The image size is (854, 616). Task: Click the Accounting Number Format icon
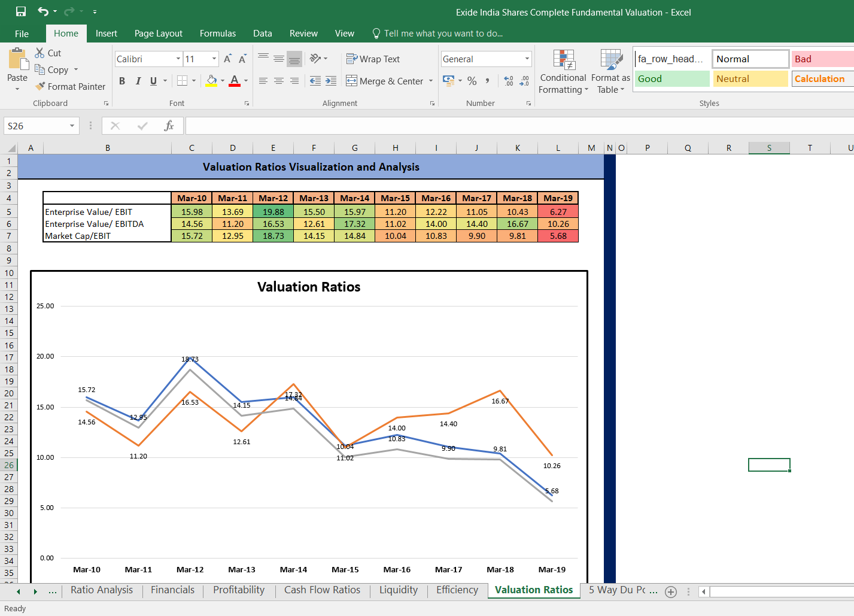pyautogui.click(x=448, y=80)
